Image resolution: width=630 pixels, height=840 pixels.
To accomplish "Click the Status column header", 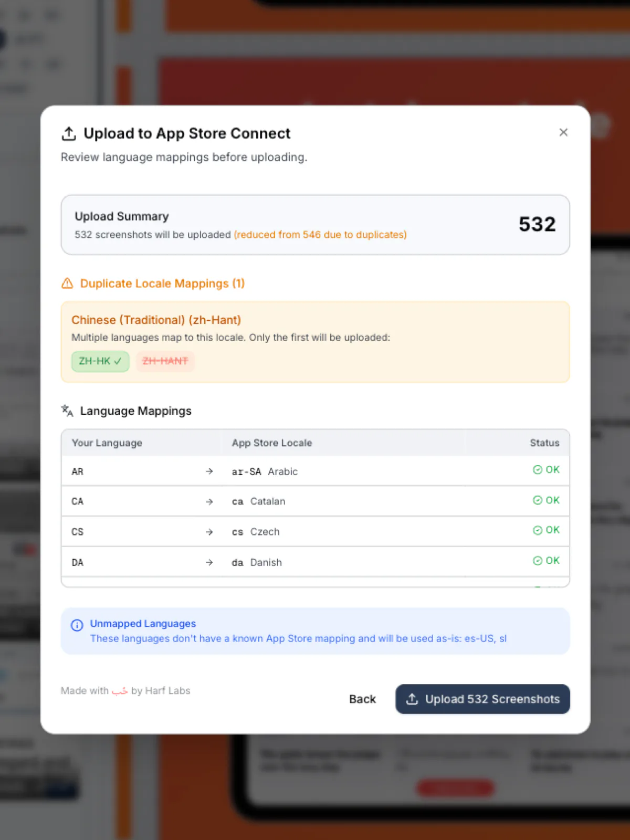I will click(544, 443).
